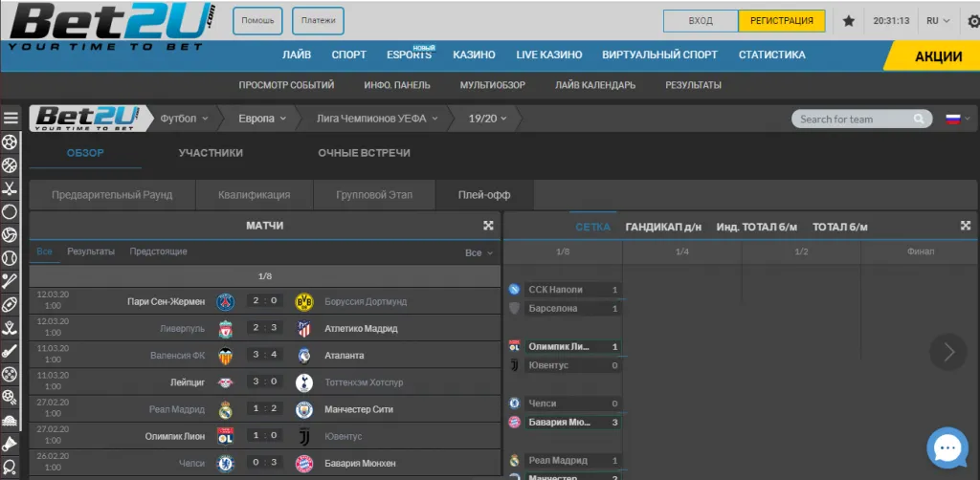
Task: Switch to ГАНДИКАП д/н tab
Action: click(663, 228)
